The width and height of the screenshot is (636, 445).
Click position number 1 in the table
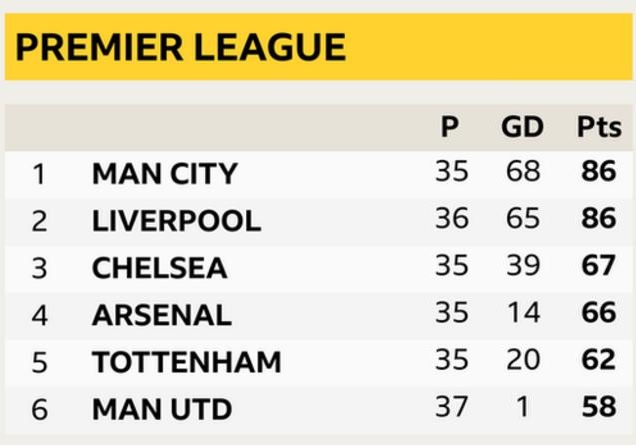point(39,174)
